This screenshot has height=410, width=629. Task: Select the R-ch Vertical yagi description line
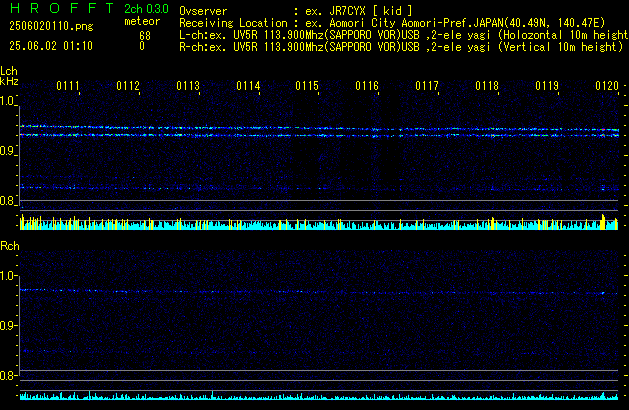(x=401, y=47)
